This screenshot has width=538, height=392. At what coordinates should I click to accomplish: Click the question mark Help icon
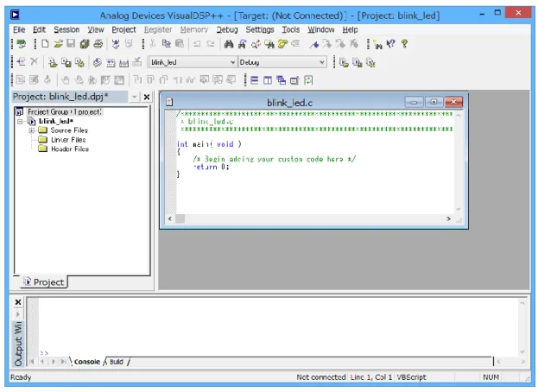tap(404, 43)
